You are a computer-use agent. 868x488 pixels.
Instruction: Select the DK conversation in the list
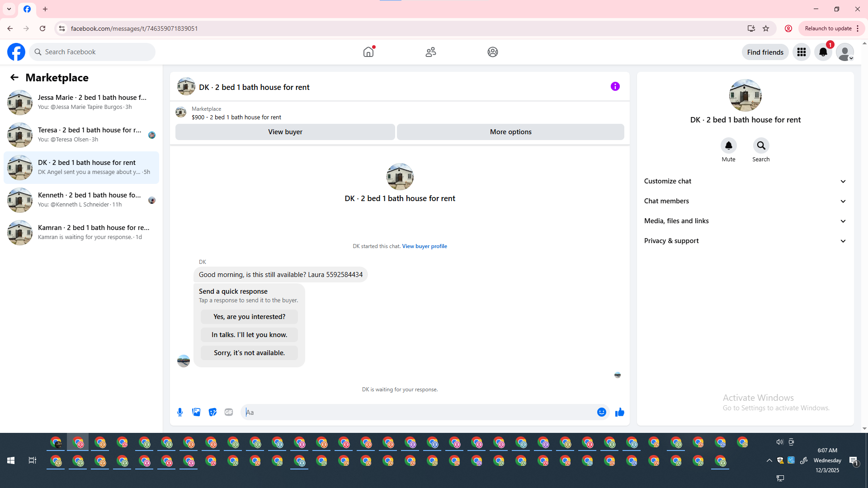click(x=81, y=167)
